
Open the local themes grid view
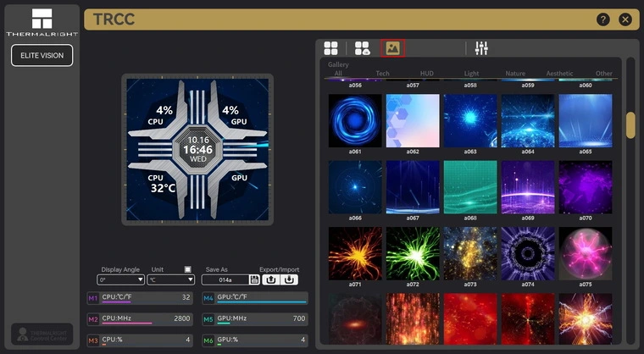coord(330,48)
